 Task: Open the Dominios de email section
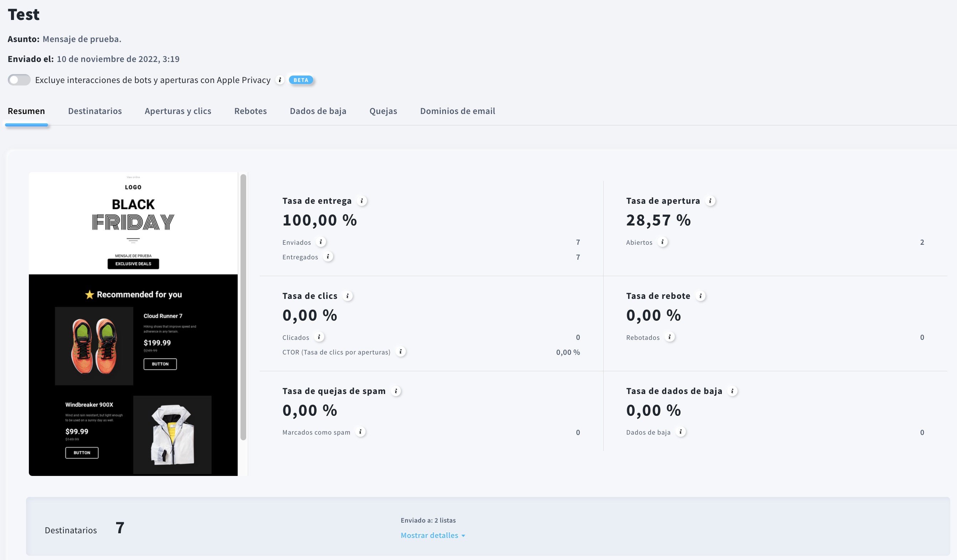coord(457,111)
